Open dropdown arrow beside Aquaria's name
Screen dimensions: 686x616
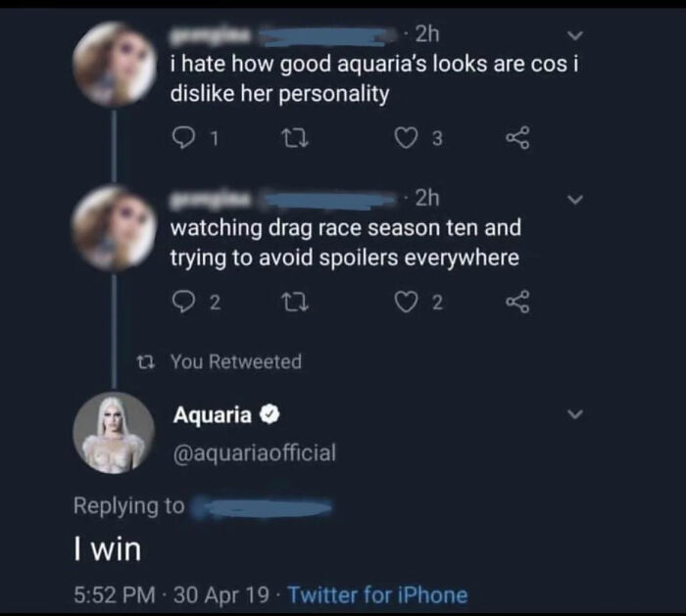(x=575, y=413)
